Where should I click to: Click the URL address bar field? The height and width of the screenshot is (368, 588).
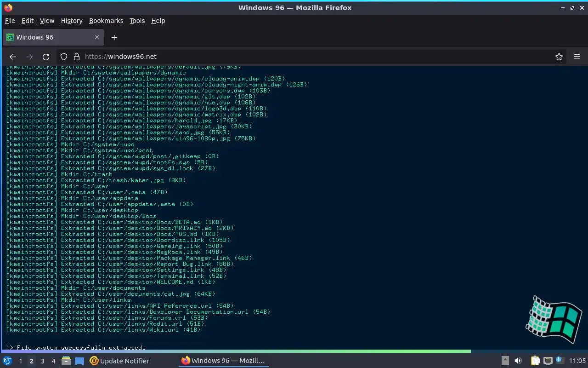(312, 57)
